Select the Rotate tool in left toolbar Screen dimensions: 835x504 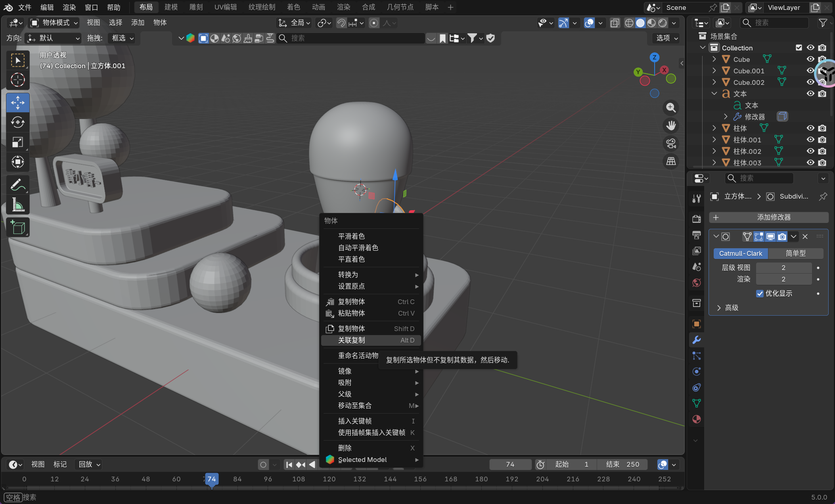coord(18,123)
